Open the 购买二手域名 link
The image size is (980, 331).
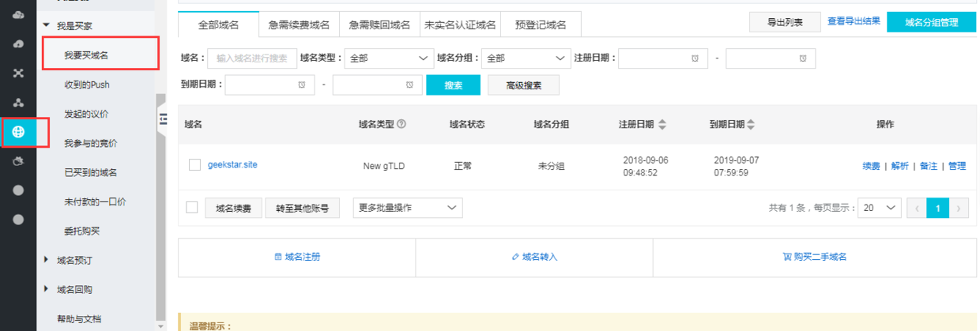814,257
